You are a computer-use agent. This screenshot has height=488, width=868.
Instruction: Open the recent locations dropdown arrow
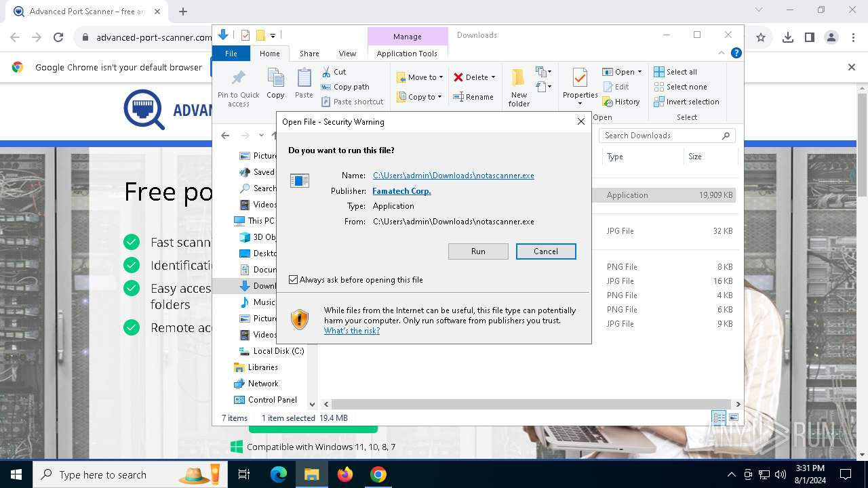click(261, 136)
